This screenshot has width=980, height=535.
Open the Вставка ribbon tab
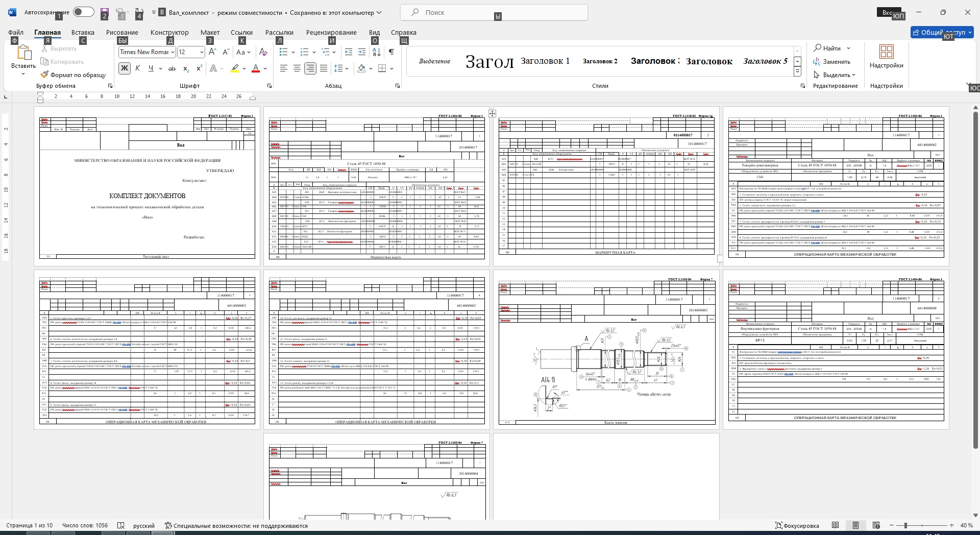pos(83,32)
